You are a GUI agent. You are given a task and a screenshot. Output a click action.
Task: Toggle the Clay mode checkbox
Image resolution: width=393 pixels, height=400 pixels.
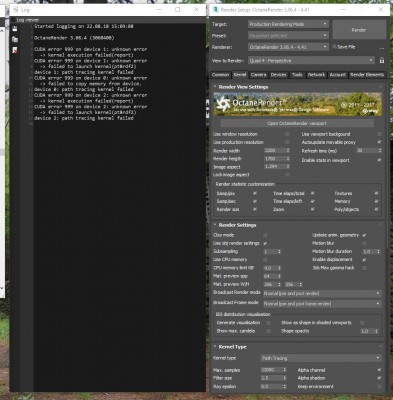point(265,235)
